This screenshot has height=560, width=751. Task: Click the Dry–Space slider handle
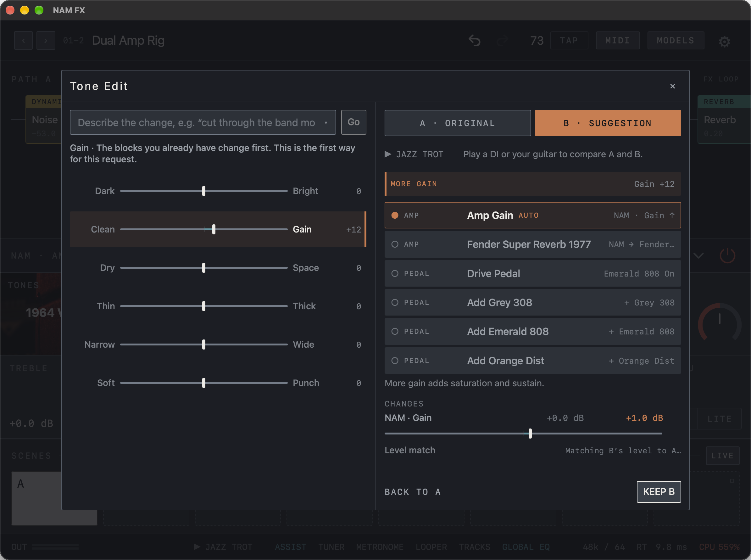point(204,268)
